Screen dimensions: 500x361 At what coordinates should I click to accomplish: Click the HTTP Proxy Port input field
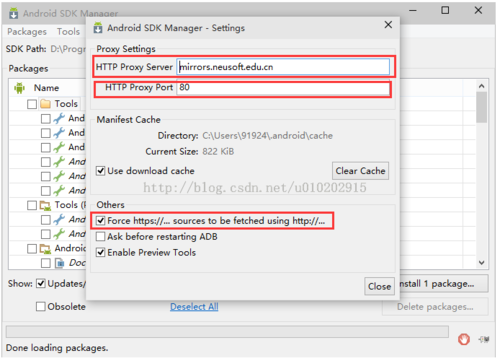(x=283, y=88)
